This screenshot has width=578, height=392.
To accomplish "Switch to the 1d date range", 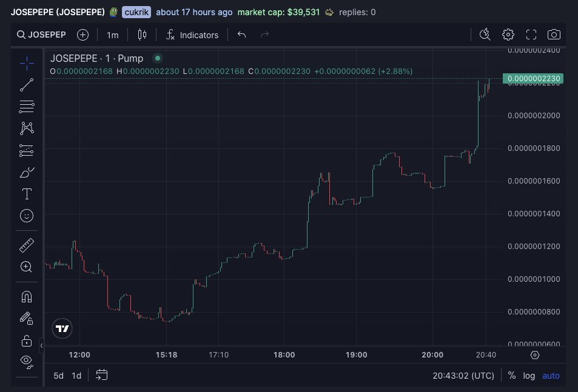I will click(76, 376).
